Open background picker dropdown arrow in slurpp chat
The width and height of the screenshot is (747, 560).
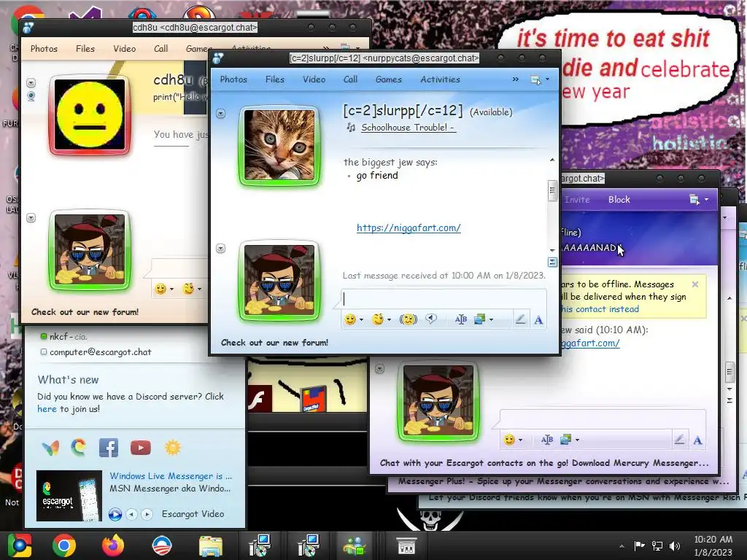pos(491,319)
